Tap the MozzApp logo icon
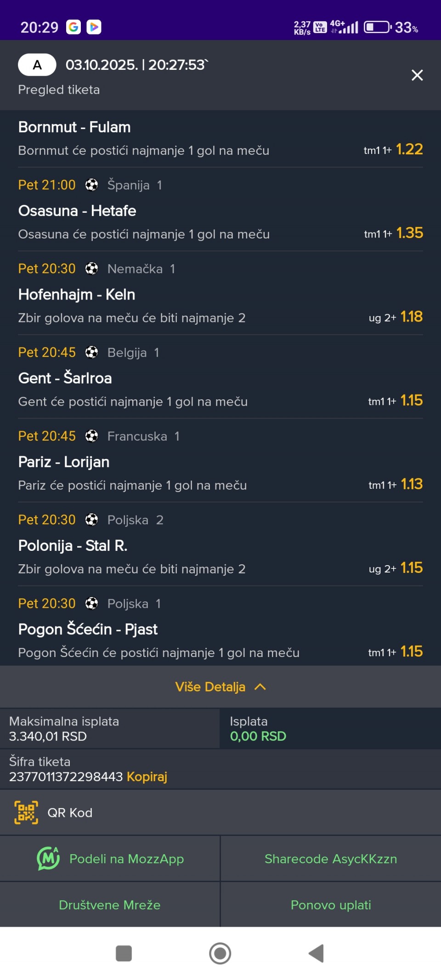Image resolution: width=441 pixels, height=980 pixels. coord(48,858)
